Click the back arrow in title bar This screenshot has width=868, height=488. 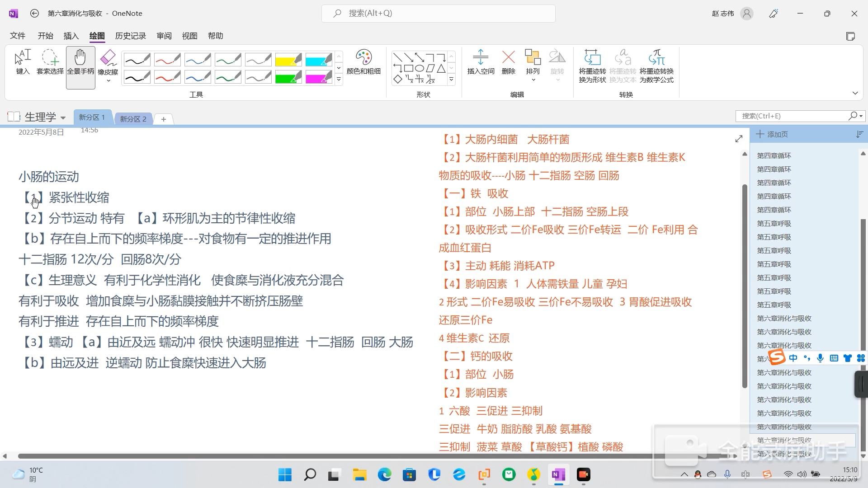pos(34,14)
